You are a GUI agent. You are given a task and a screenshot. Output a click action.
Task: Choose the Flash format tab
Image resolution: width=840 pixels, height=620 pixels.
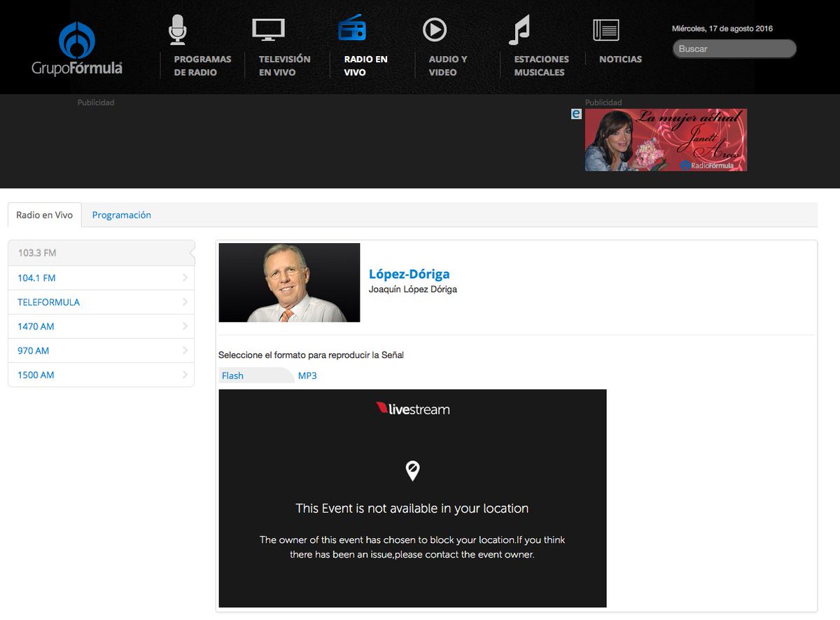coord(255,376)
